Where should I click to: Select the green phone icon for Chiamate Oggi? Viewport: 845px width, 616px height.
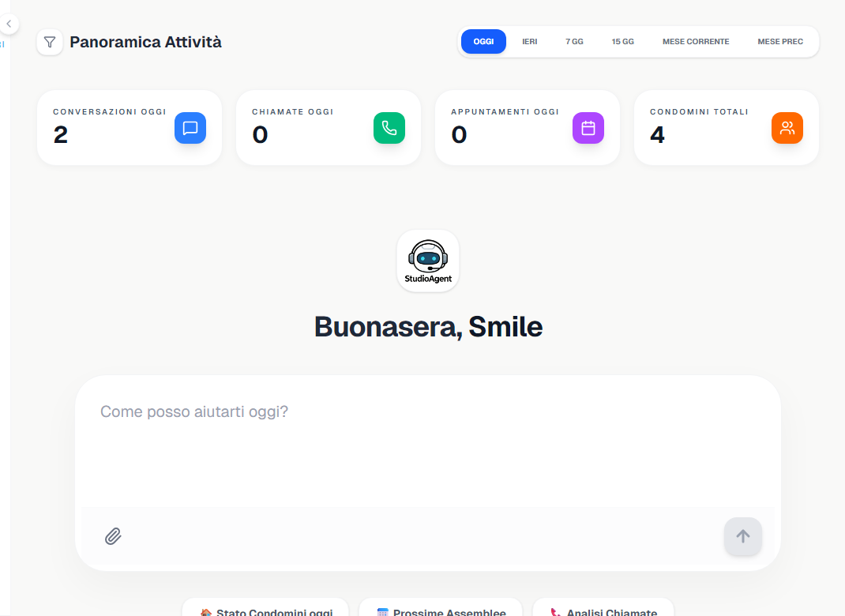pos(389,127)
